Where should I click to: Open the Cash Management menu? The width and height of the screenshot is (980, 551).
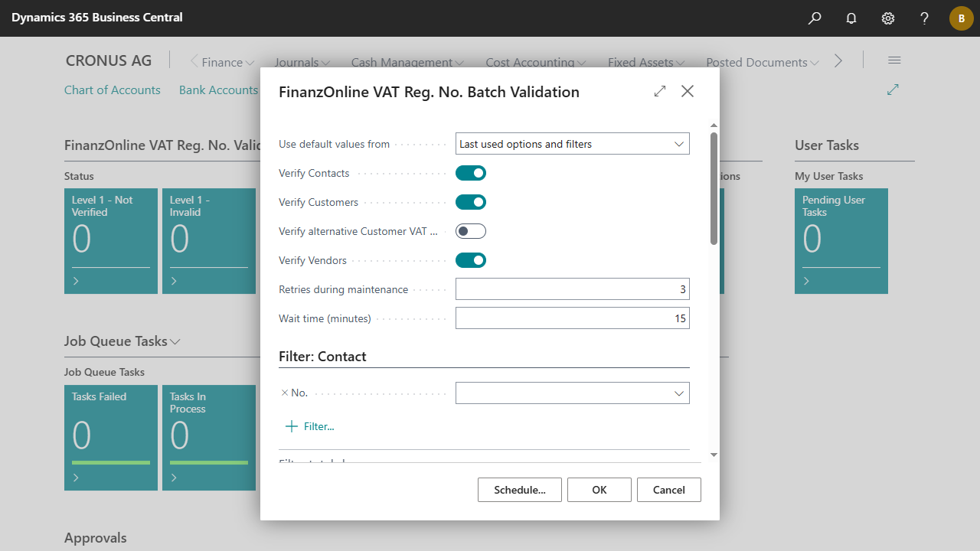coord(407,63)
